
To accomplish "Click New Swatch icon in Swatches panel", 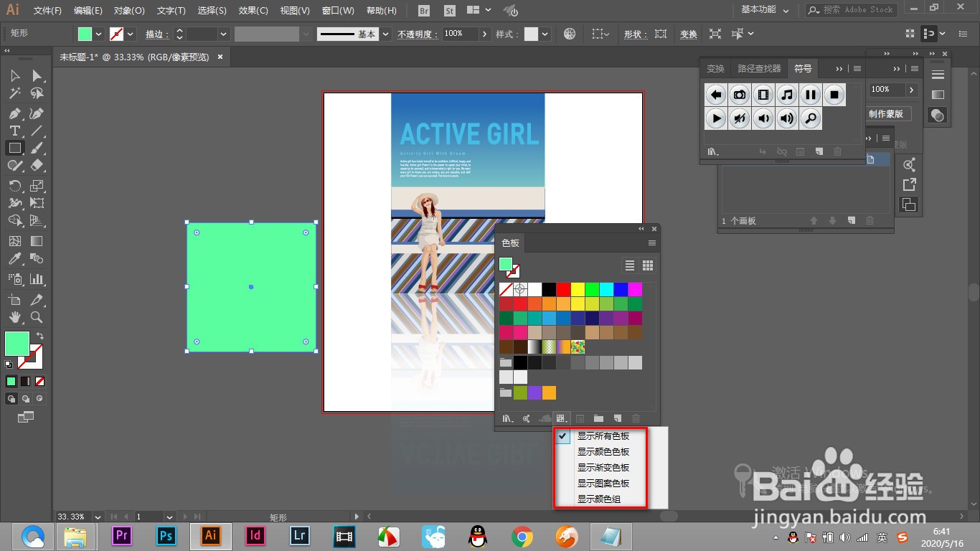I will (x=617, y=418).
